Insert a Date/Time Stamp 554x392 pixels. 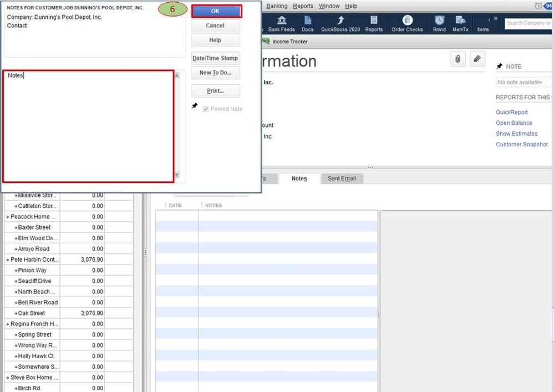click(x=215, y=58)
